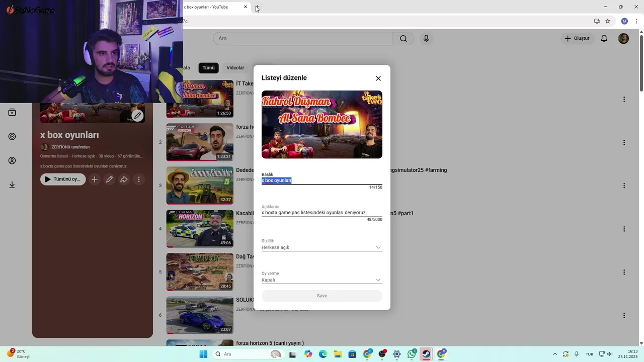Select the Tümü filter chip

pyautogui.click(x=208, y=68)
